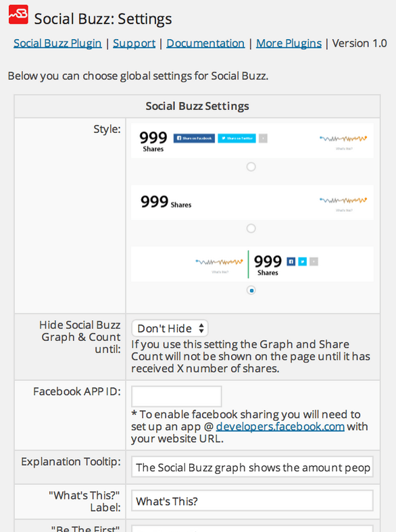The image size is (396, 532).
Task: Open the Documentation link
Action: (x=205, y=43)
